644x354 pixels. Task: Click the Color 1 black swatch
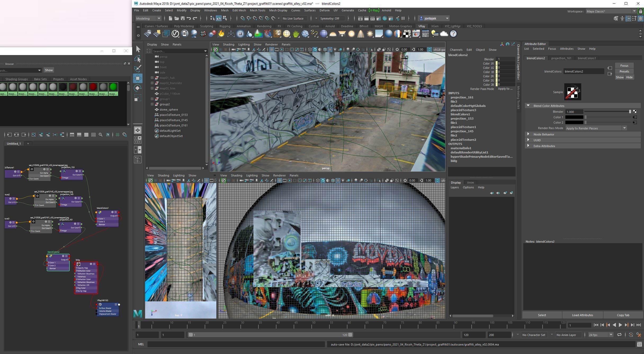[574, 117]
